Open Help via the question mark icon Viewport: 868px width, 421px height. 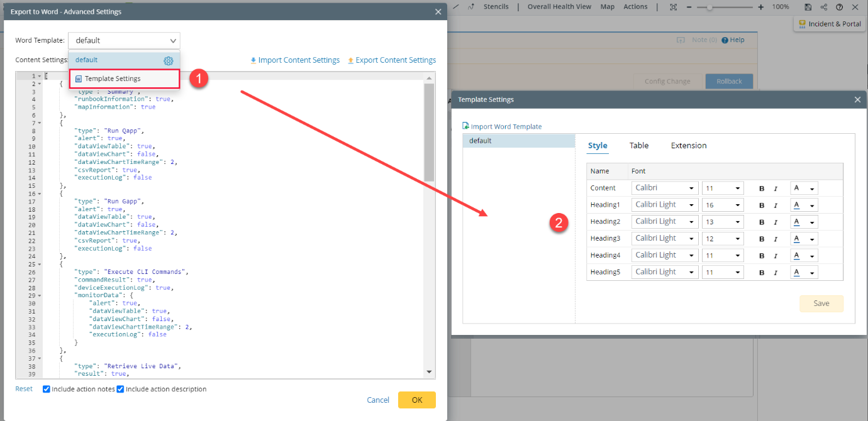point(838,7)
